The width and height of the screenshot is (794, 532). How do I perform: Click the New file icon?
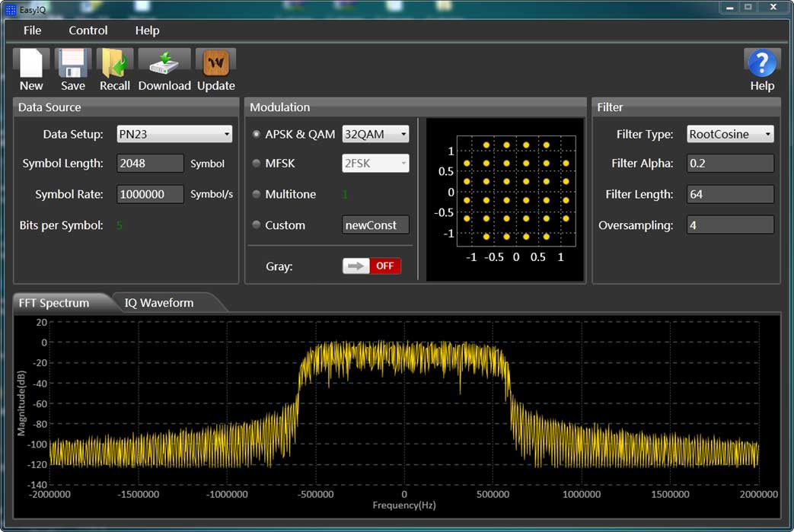tap(31, 63)
